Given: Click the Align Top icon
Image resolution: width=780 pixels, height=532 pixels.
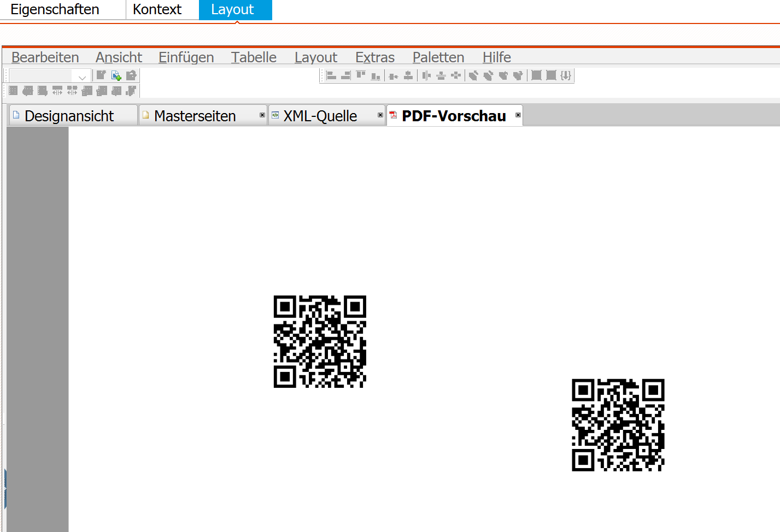Looking at the screenshot, I should pos(361,75).
